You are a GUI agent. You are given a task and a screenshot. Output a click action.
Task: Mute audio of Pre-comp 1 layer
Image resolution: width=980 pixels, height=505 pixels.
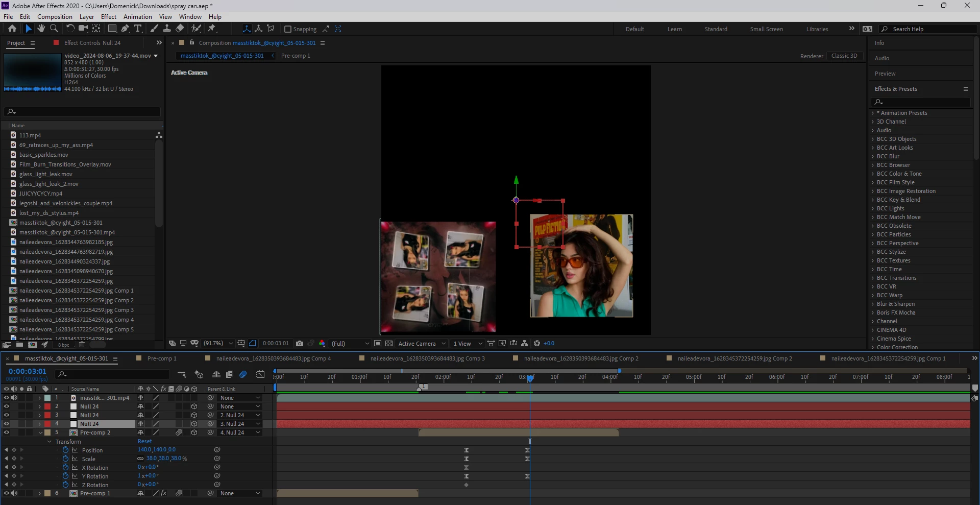pyautogui.click(x=14, y=494)
